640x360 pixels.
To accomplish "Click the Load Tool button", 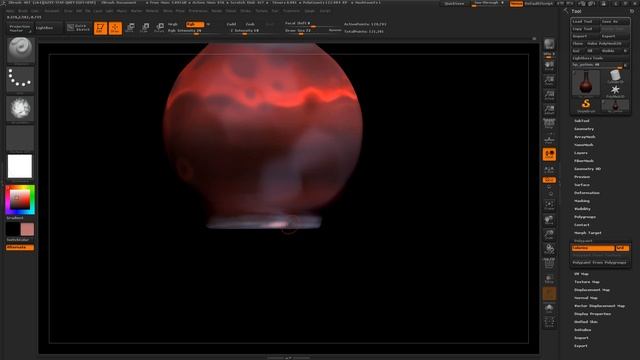I will click(585, 21).
